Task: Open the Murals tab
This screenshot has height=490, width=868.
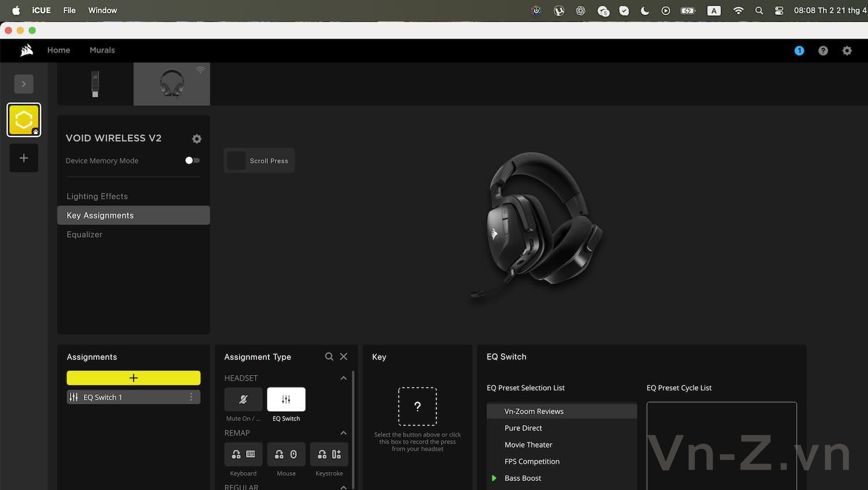Action: pyautogui.click(x=102, y=50)
